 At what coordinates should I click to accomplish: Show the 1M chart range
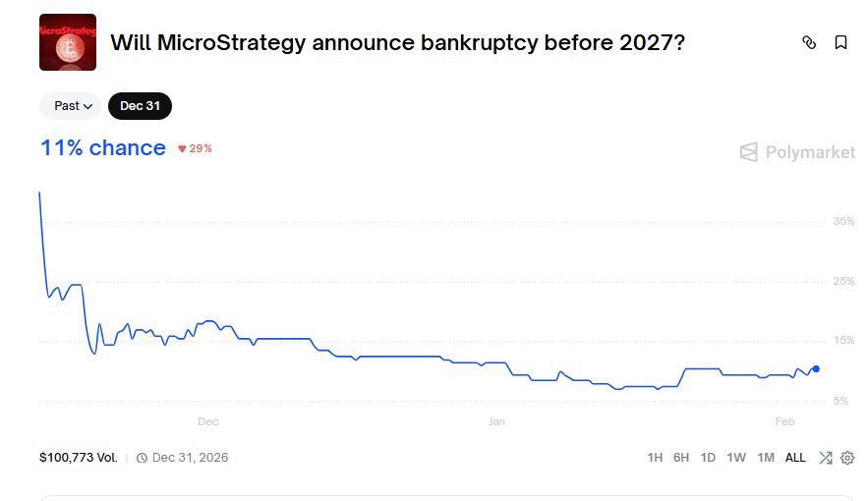click(x=766, y=458)
